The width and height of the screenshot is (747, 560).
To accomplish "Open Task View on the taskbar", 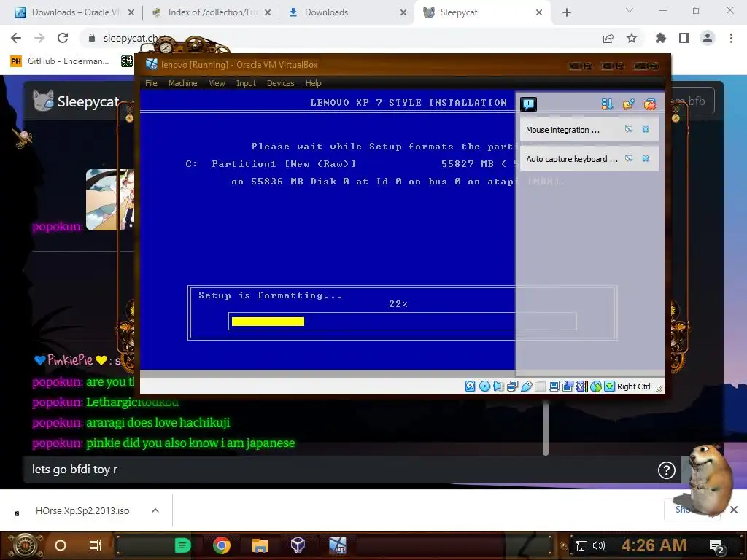I will click(95, 545).
